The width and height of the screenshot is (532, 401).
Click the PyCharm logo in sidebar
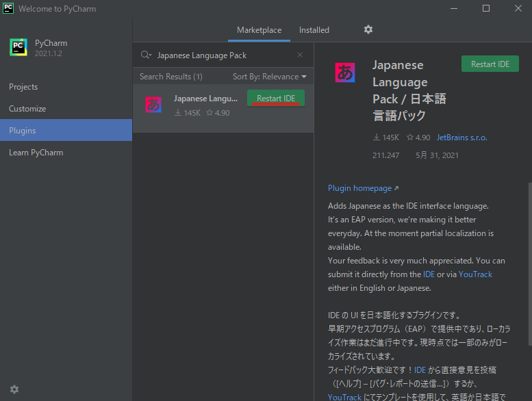click(18, 47)
